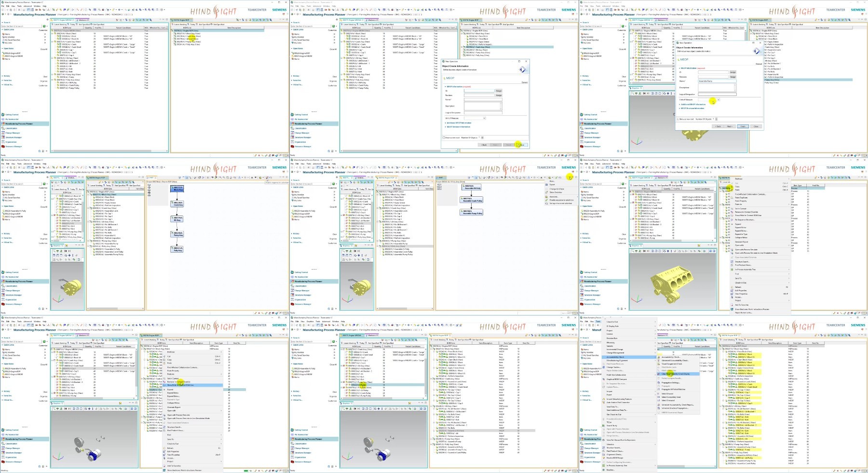
Task: Choose Advanced Accountability Check in Tools submenu
Action: [675, 361]
